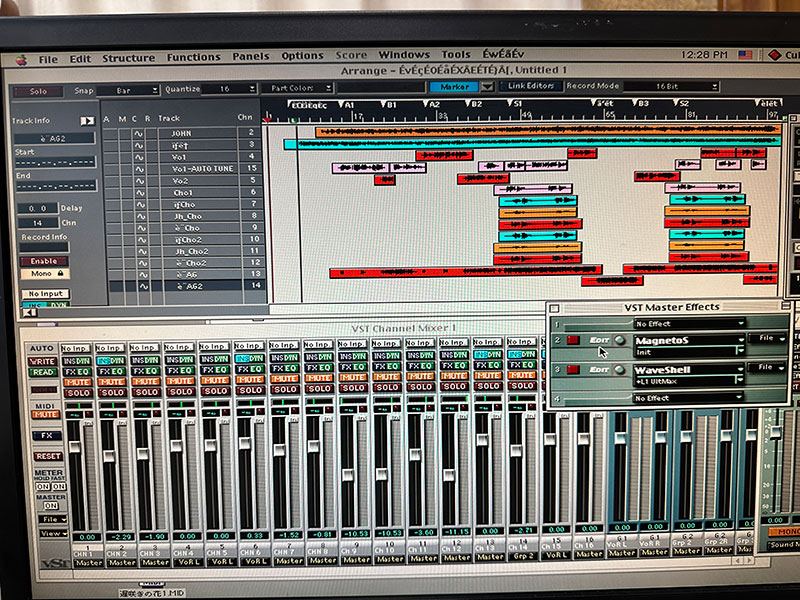This screenshot has width=800, height=600.
Task: Toggle MASTER ON switch in mixer
Action: point(51,506)
